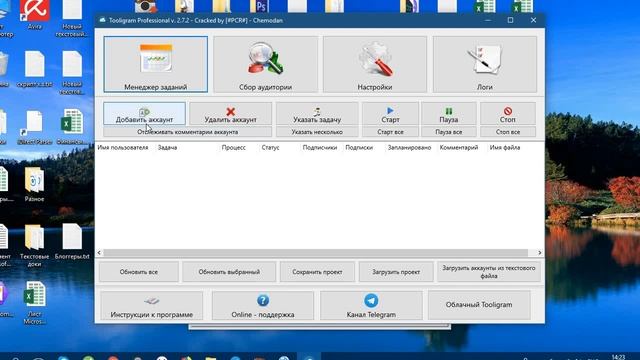Screen dimensions: 640x360
Task: Sort by Статус column header
Action: coord(270,147)
